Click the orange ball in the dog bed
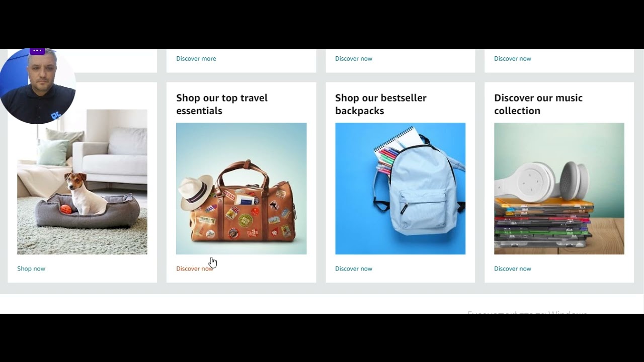644x362 pixels. [x=66, y=209]
